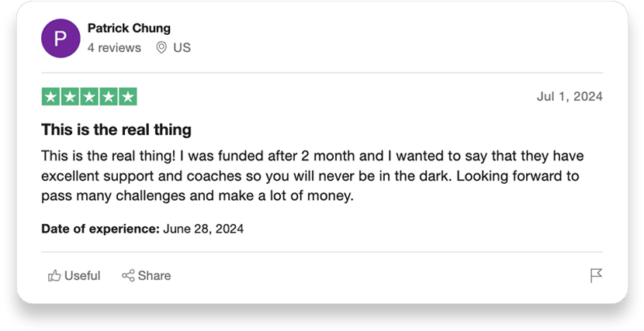The width and height of the screenshot is (644, 331).
Task: Click the third green star
Action: pos(89,97)
